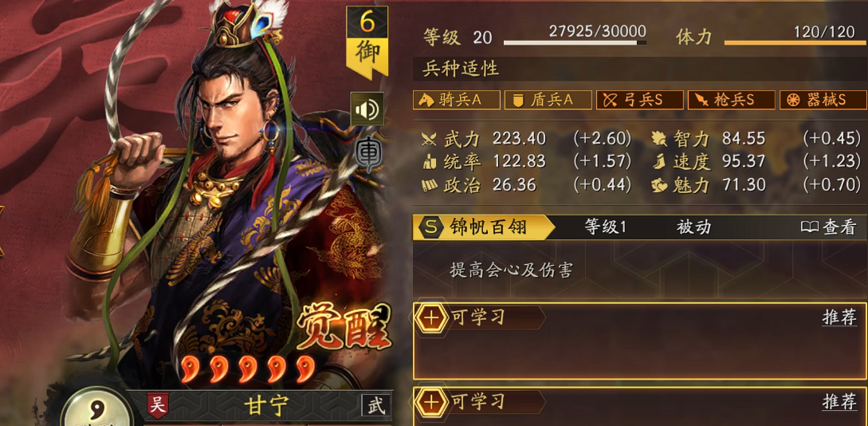Select the 弓兵S troop aptitude tag
The image size is (868, 426).
[x=639, y=101]
